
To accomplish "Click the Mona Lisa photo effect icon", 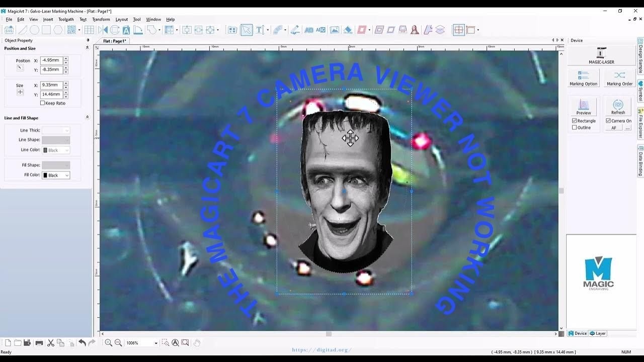I will point(415,30).
